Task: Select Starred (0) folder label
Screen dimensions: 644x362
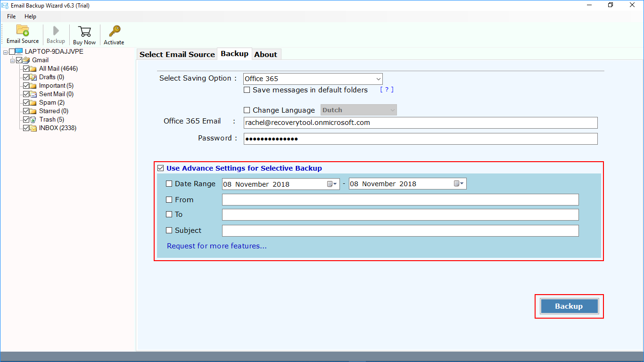Action: pyautogui.click(x=54, y=111)
